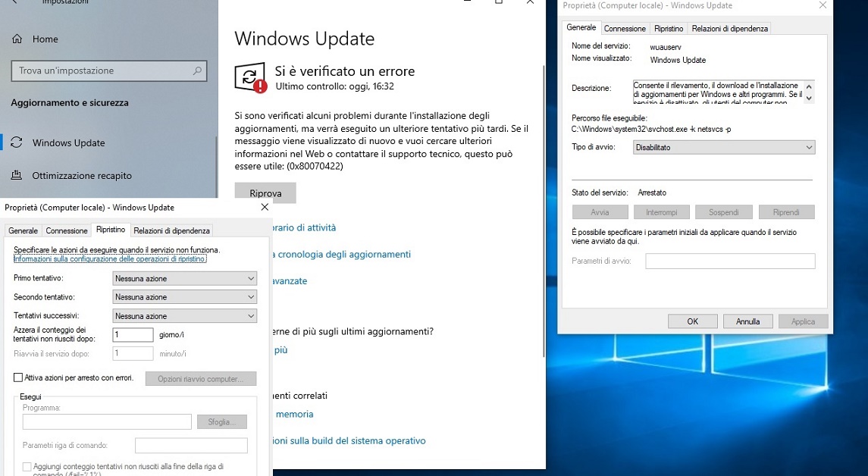Open the Tentativi successivi dropdown
The height and width of the screenshot is (476, 868).
[x=184, y=316]
